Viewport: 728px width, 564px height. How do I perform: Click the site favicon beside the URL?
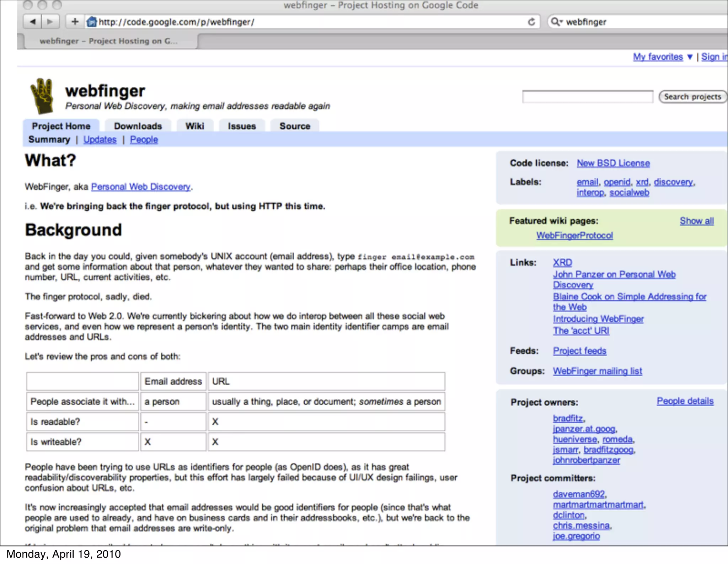pyautogui.click(x=92, y=22)
